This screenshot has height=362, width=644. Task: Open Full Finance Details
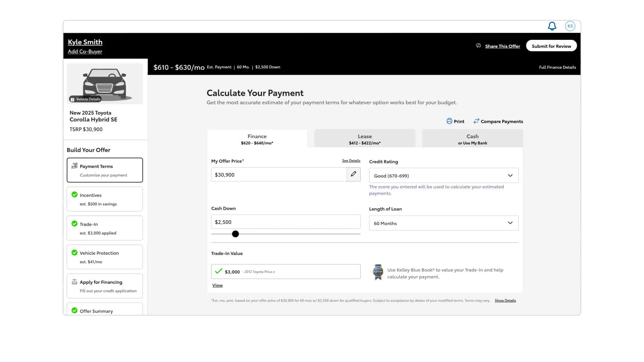[557, 67]
